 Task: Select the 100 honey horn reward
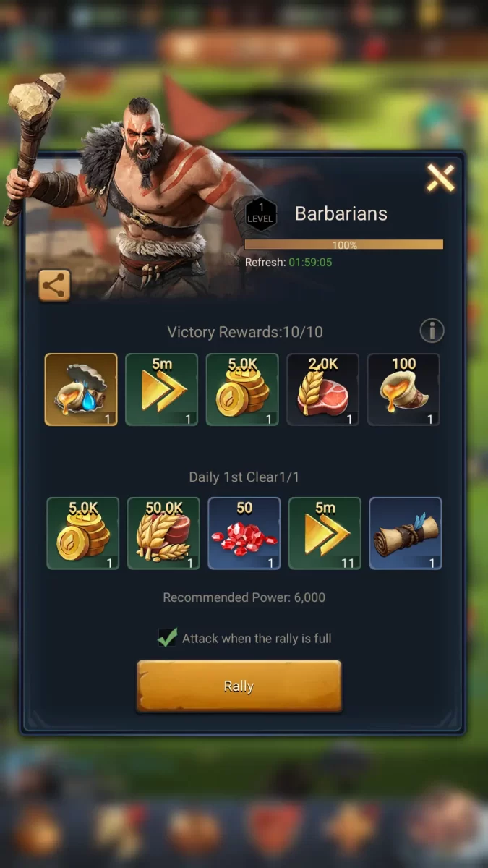point(403,389)
